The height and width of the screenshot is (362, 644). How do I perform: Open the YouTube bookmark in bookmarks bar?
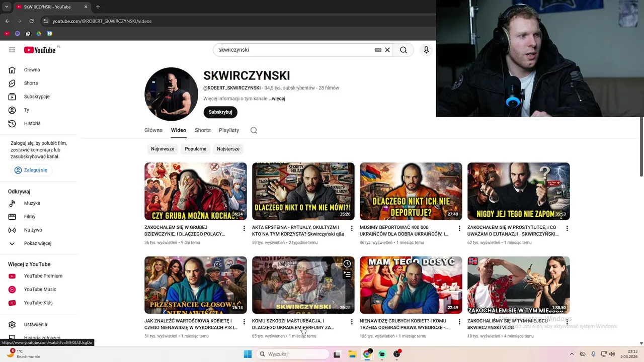pos(7,34)
